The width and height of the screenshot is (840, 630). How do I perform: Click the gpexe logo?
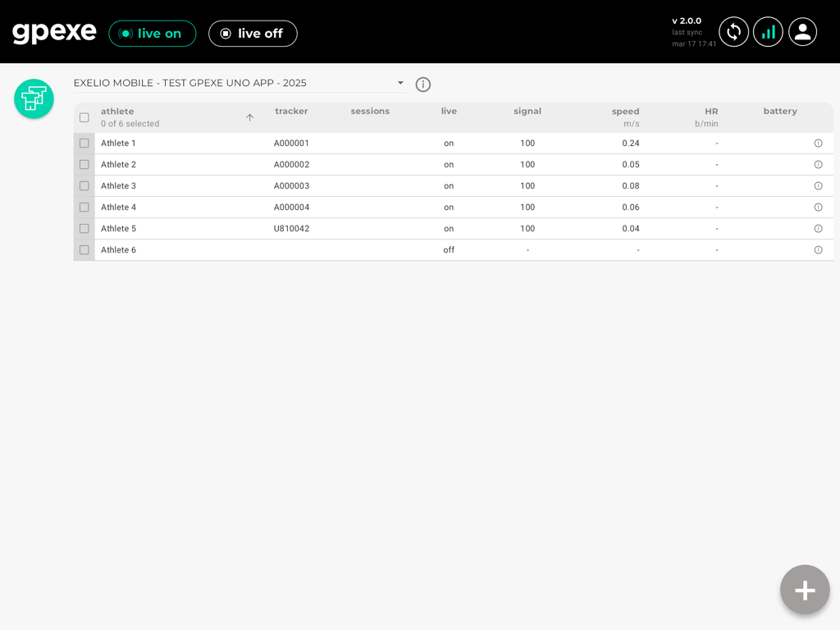pyautogui.click(x=54, y=31)
